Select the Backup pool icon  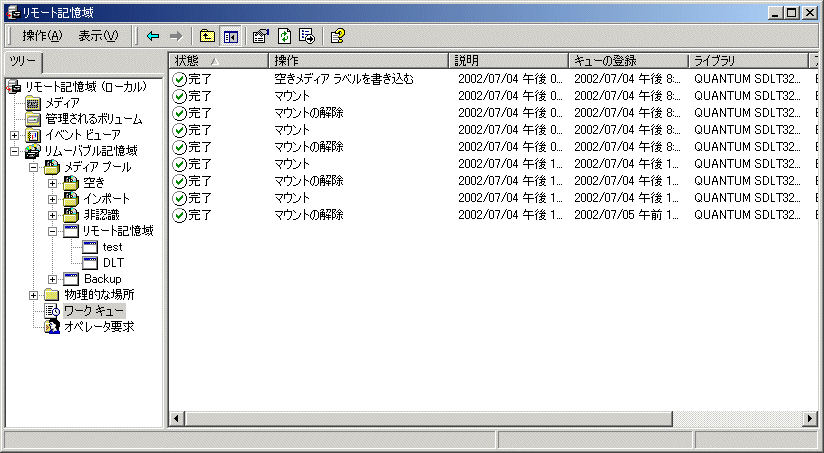(x=71, y=279)
